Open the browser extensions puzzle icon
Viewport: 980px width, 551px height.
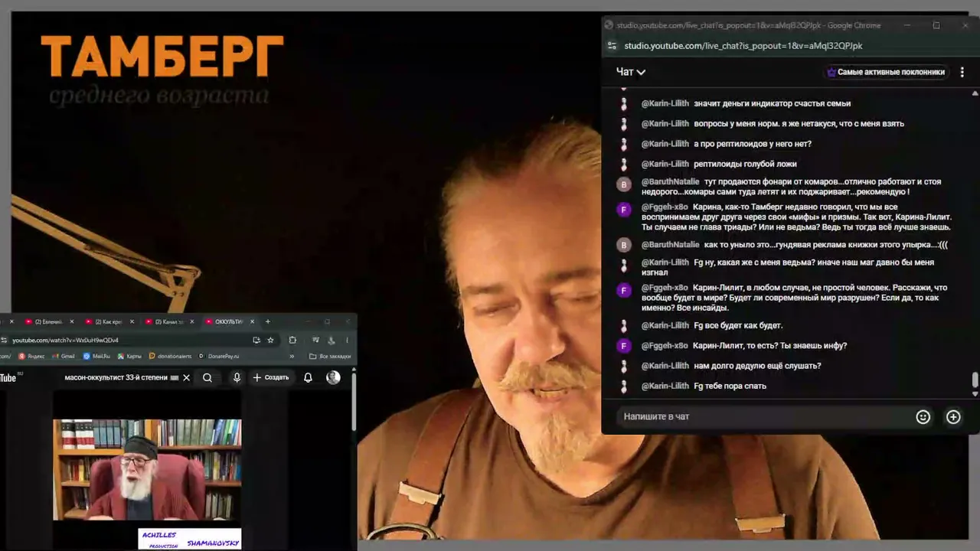click(x=292, y=340)
